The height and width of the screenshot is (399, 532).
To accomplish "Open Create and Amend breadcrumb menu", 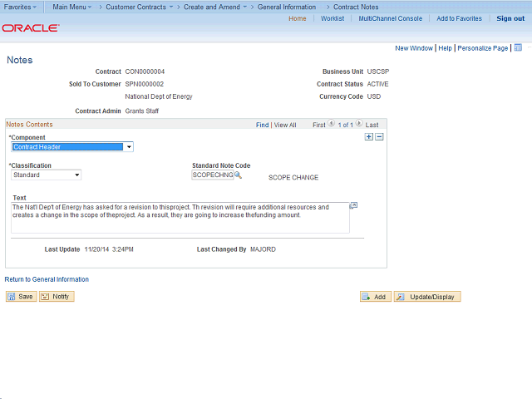I will 215,7.
